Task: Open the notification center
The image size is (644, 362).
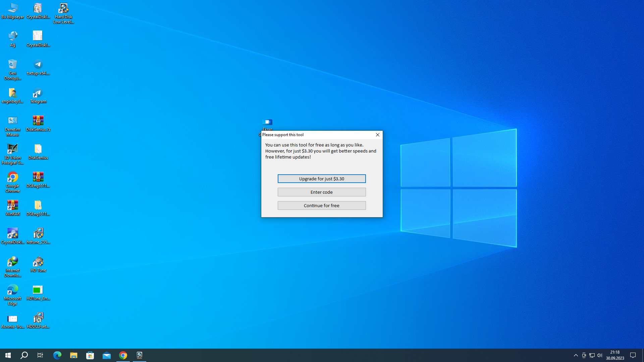Action: point(633,355)
